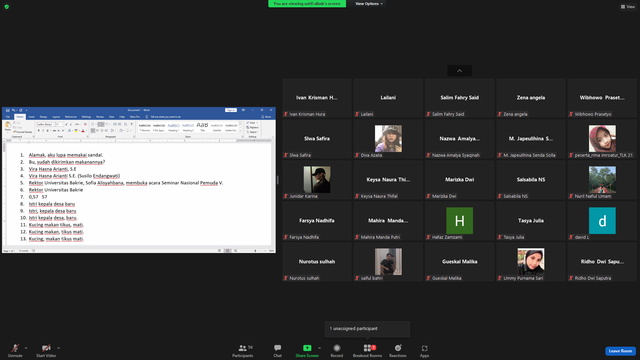Switch to the Design tab in Word
The width and height of the screenshot is (640, 360).
(43, 117)
